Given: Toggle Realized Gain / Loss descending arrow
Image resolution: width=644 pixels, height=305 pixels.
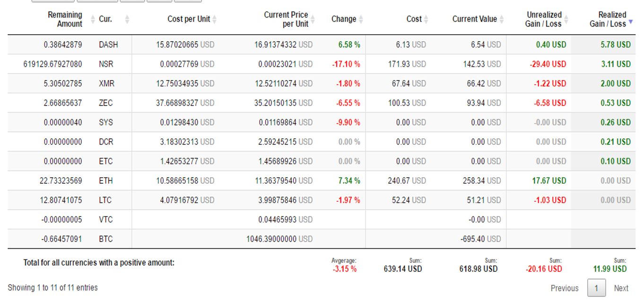Looking at the screenshot, I should [x=630, y=22].
